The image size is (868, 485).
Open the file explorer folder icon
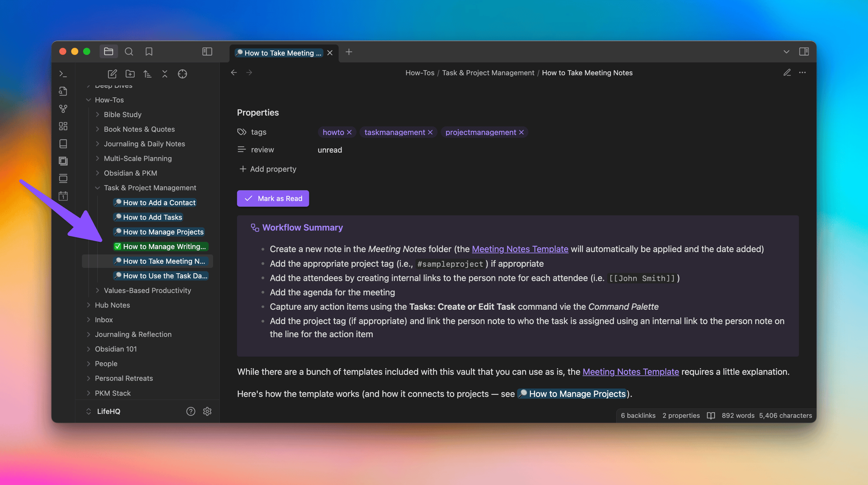[x=109, y=52]
